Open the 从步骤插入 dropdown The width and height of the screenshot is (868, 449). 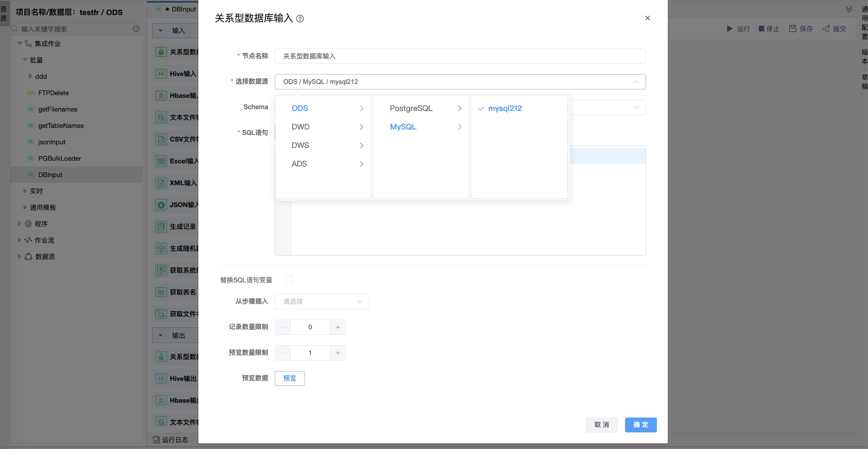pyautogui.click(x=322, y=301)
